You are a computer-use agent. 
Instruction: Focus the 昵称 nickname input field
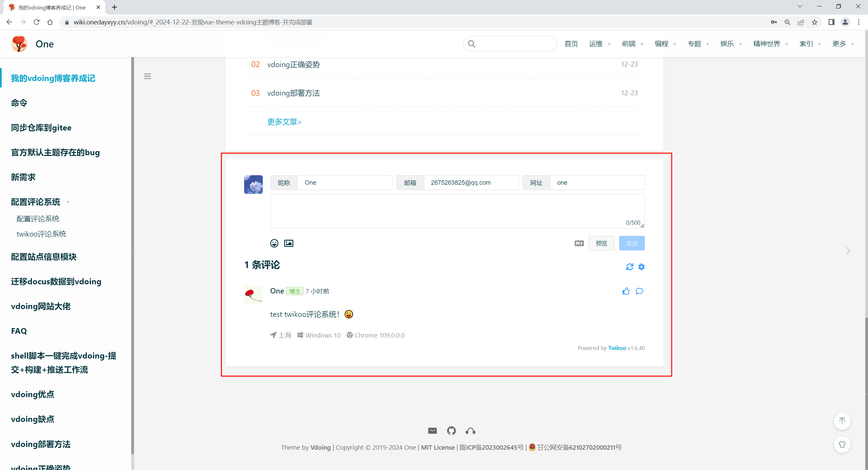pyautogui.click(x=345, y=183)
